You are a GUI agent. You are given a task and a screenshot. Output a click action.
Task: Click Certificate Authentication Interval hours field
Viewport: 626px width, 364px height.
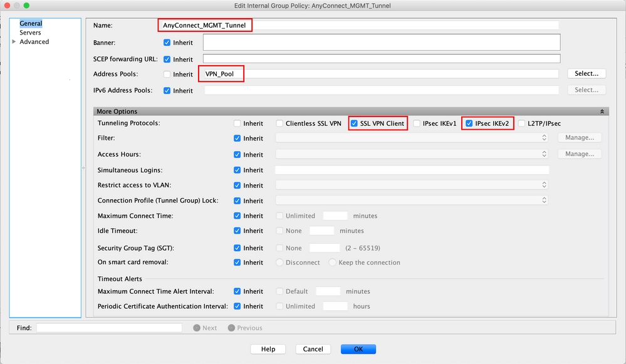tap(335, 306)
